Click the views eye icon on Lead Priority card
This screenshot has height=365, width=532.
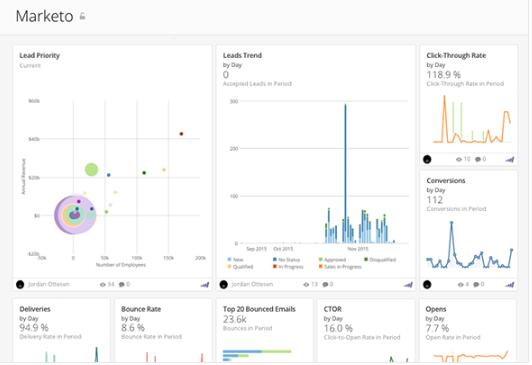point(103,285)
